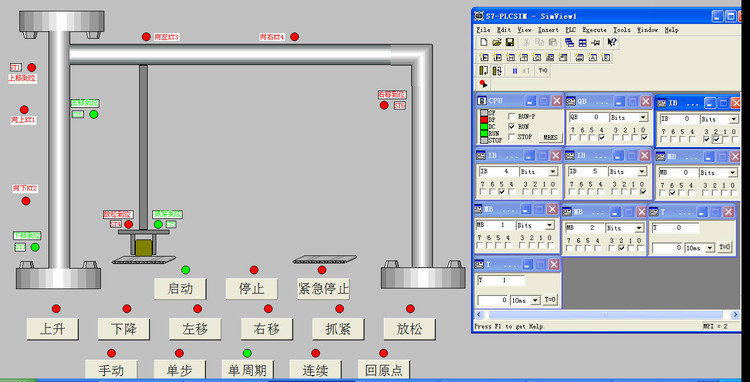Insert a Counter subwindow icon

[x=537, y=57]
